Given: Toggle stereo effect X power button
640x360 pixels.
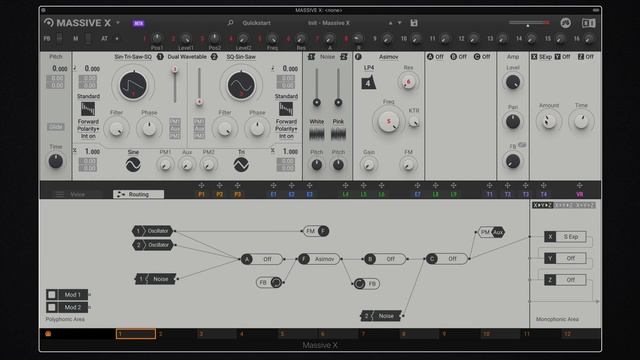Looking at the screenshot, I should [x=534, y=57].
